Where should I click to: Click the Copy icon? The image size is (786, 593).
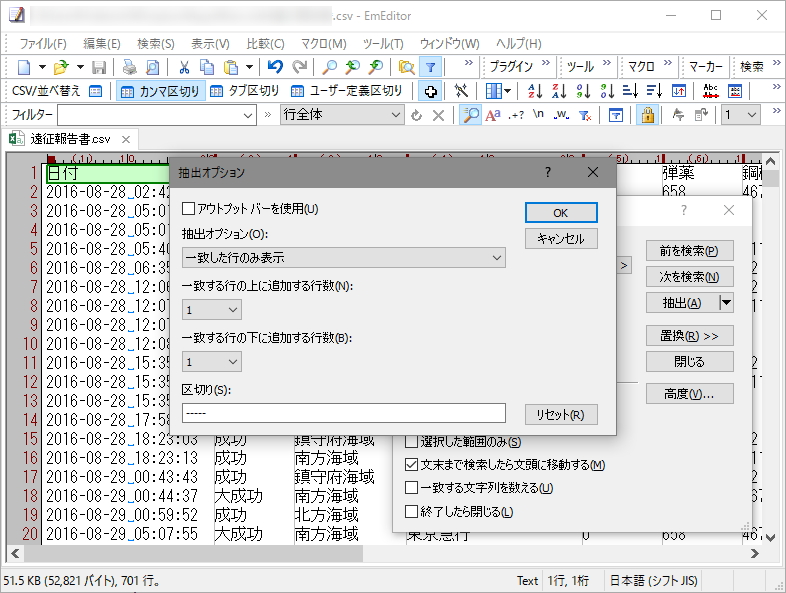pyautogui.click(x=207, y=67)
